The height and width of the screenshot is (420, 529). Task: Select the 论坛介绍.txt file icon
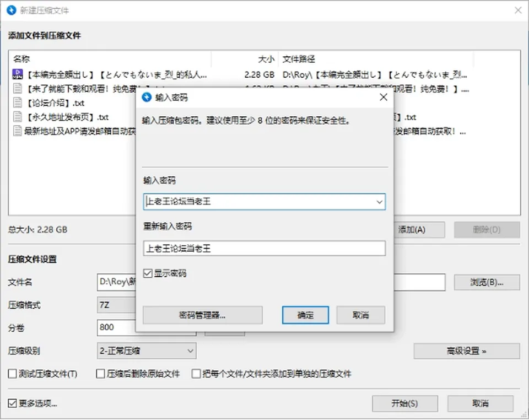pyautogui.click(x=17, y=103)
